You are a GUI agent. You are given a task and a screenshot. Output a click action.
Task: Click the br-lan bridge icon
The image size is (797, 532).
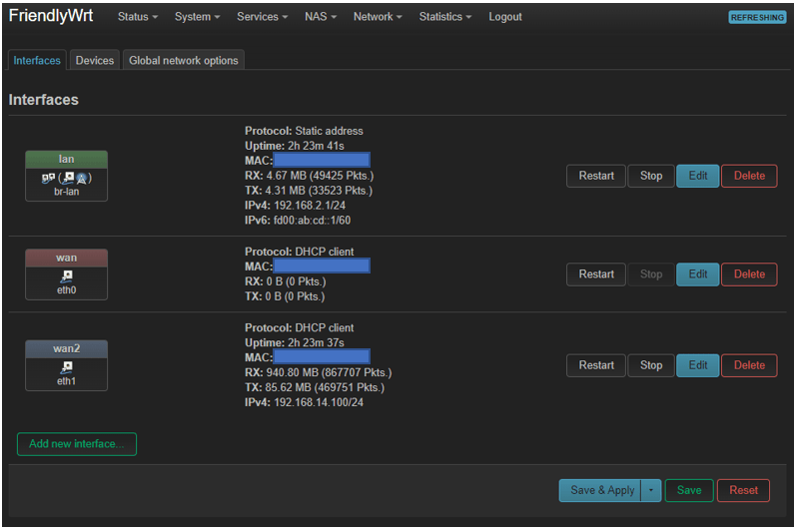point(49,178)
